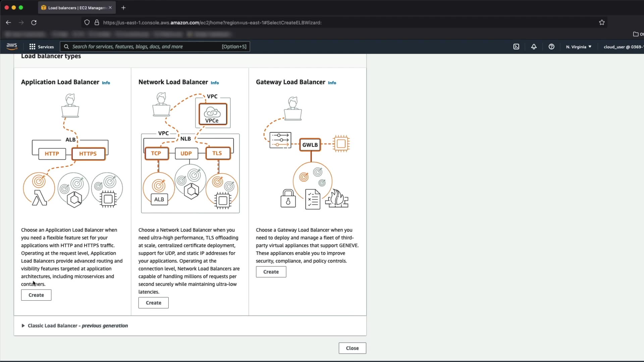This screenshot has height=362, width=644.
Task: Bookmark page with star icon
Action: [602, 22]
